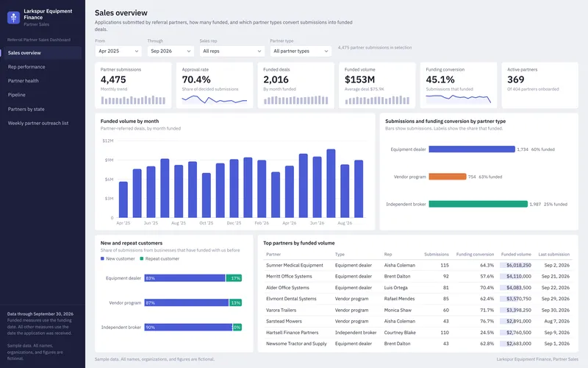The width and height of the screenshot is (588, 368).
Task: Open Partners by state view
Action: (x=41, y=109)
